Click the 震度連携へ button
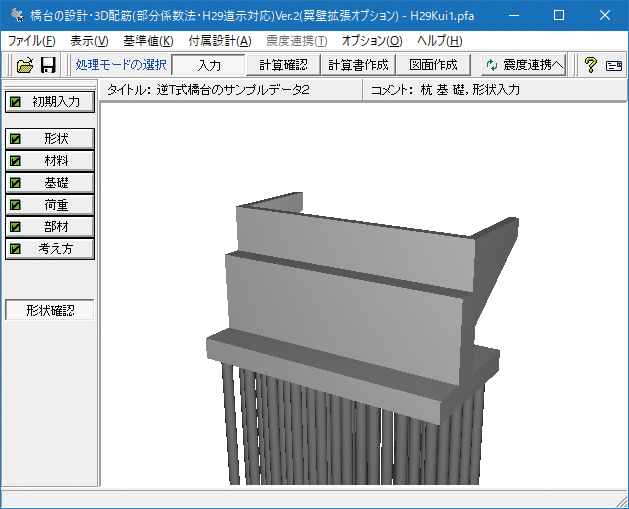The width and height of the screenshot is (629, 509). (x=524, y=65)
